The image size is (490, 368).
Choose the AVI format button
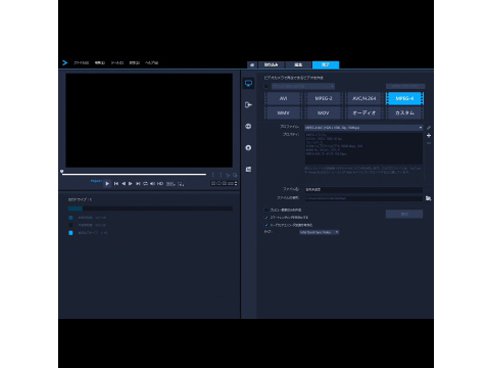pos(283,98)
